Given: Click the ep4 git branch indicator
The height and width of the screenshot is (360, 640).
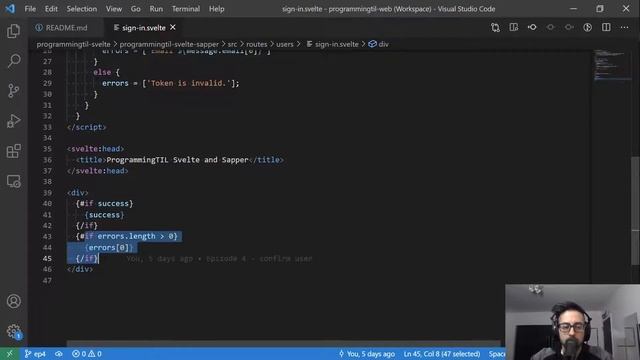Looking at the screenshot, I should tap(35, 354).
